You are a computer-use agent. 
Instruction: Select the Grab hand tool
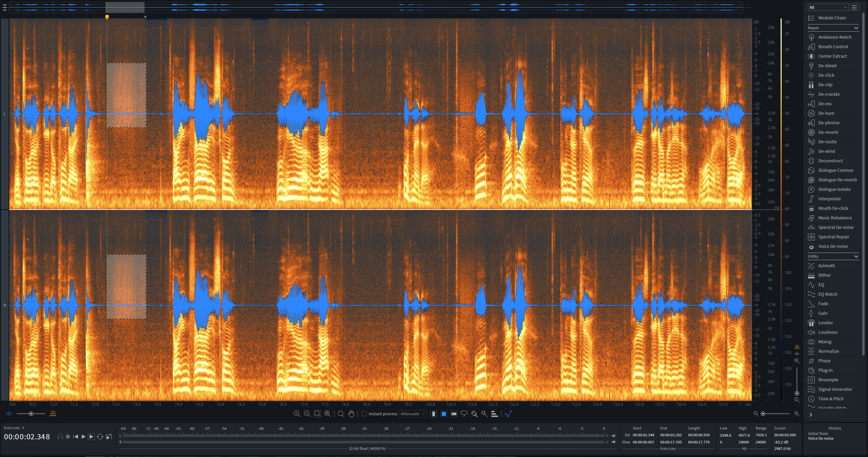351,414
